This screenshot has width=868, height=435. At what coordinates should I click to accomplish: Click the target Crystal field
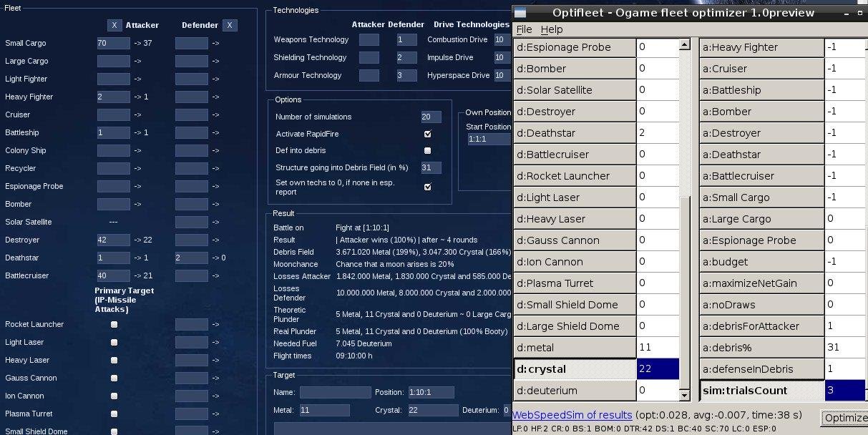pyautogui.click(x=432, y=410)
